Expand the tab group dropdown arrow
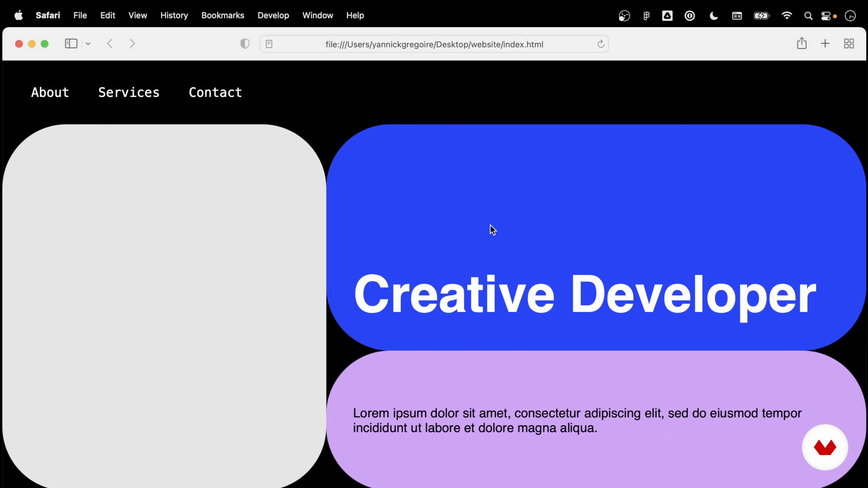The width and height of the screenshot is (868, 488). coord(88,44)
